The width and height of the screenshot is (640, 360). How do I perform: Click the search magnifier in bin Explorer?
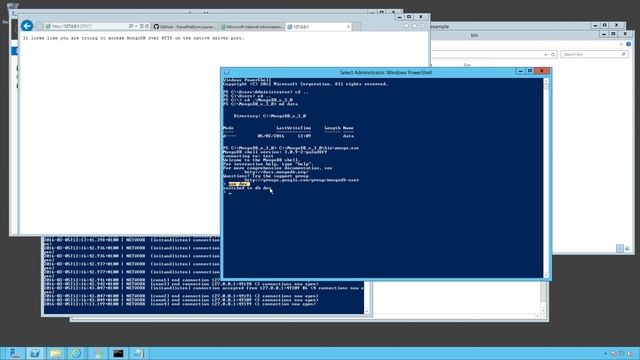click(623, 54)
